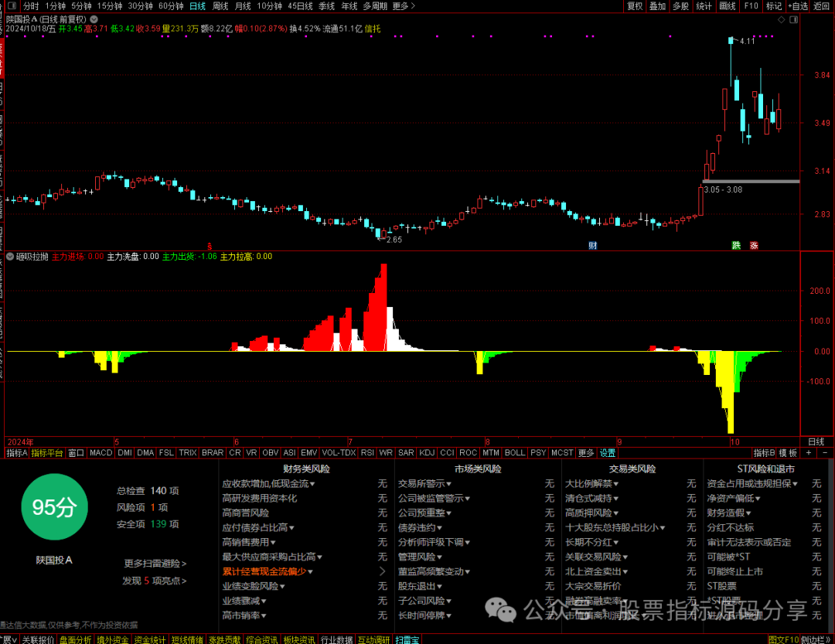This screenshot has width=835, height=644.
Task: Click the 3.05 - 3.08 gap label
Action: (x=723, y=189)
